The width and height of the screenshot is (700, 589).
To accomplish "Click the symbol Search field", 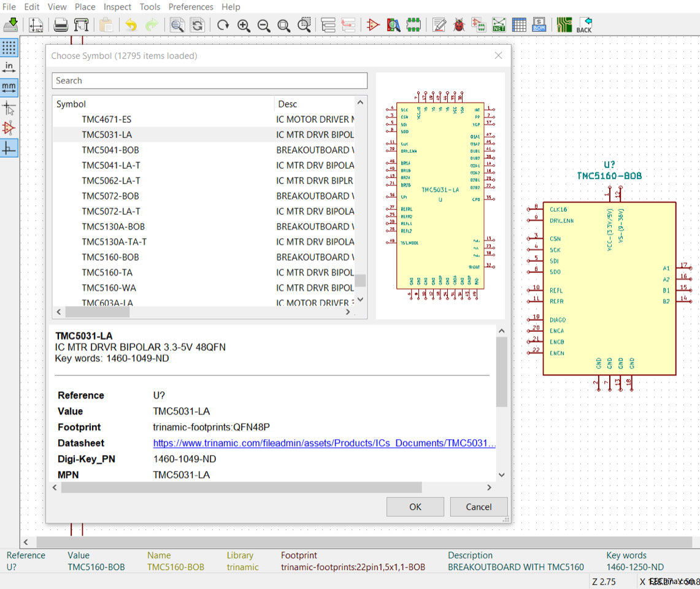I will click(209, 80).
